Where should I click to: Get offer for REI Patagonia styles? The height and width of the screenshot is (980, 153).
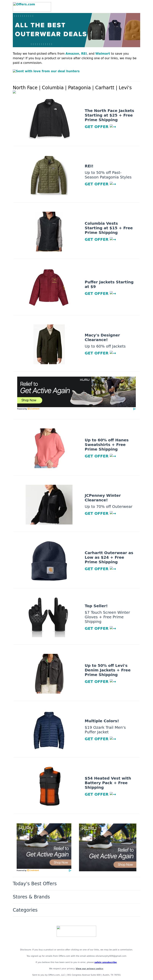(x=100, y=184)
